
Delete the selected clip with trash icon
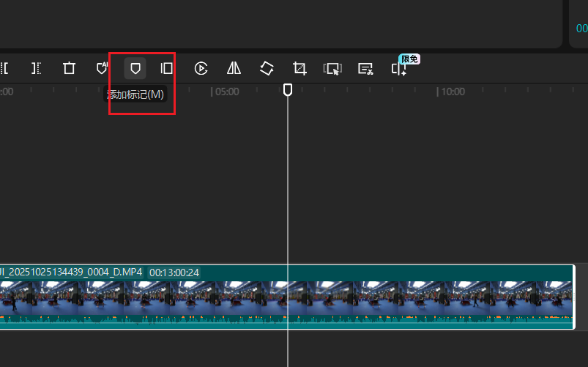[x=69, y=68]
